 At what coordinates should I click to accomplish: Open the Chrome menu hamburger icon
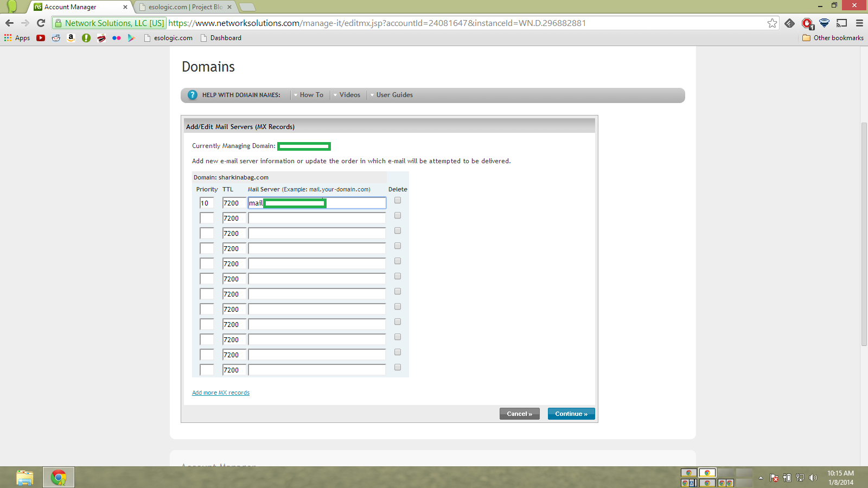point(859,23)
